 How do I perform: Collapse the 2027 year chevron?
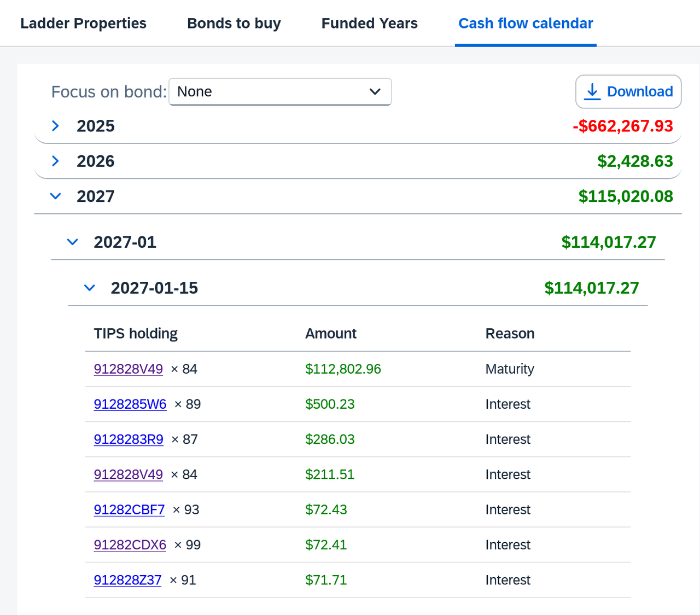[x=55, y=196]
